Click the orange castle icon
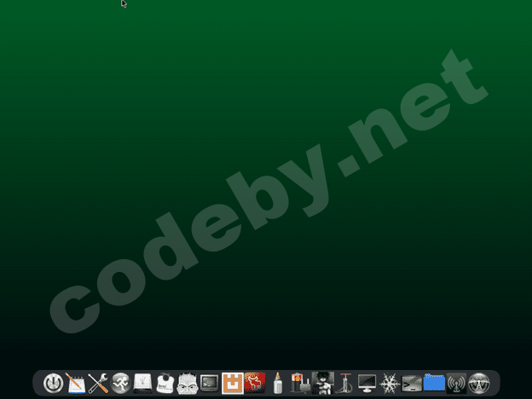This screenshot has width=532, height=399. pos(233,384)
